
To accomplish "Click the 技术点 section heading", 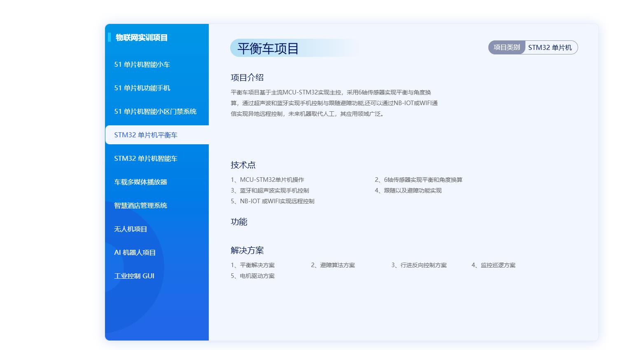I will coord(243,165).
